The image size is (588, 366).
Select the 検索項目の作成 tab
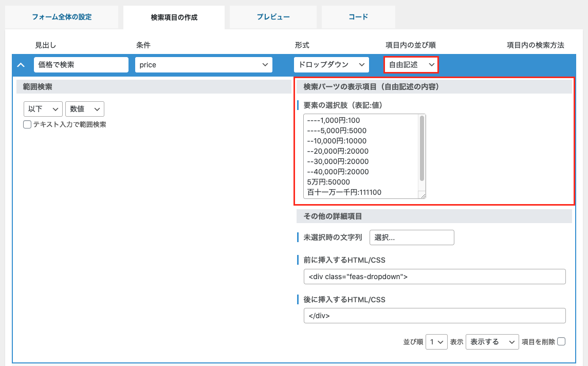coord(174,17)
